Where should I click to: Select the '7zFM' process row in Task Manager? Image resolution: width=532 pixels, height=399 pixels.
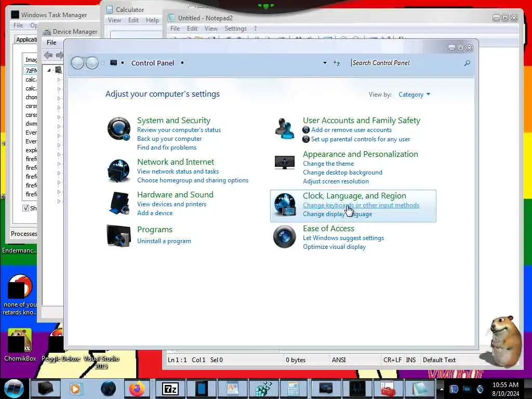pos(31,71)
